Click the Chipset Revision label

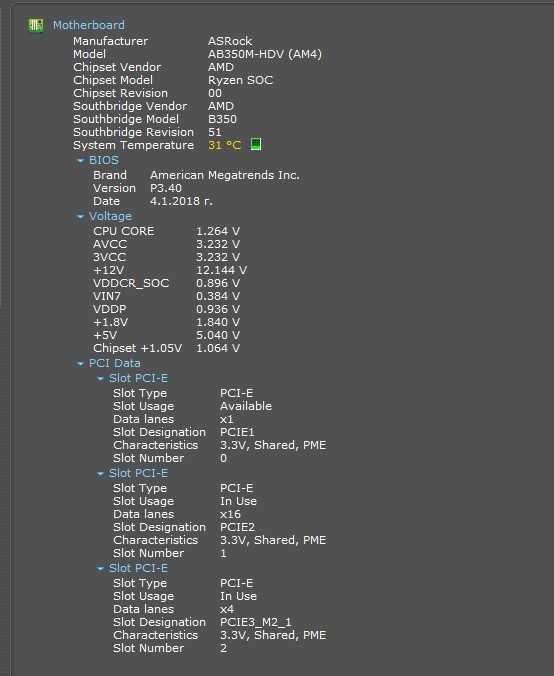tap(120, 93)
